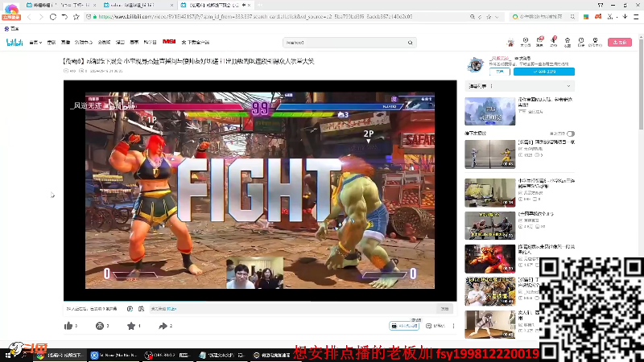
Task: Open the browser hamburger menu
Action: pos(636,17)
